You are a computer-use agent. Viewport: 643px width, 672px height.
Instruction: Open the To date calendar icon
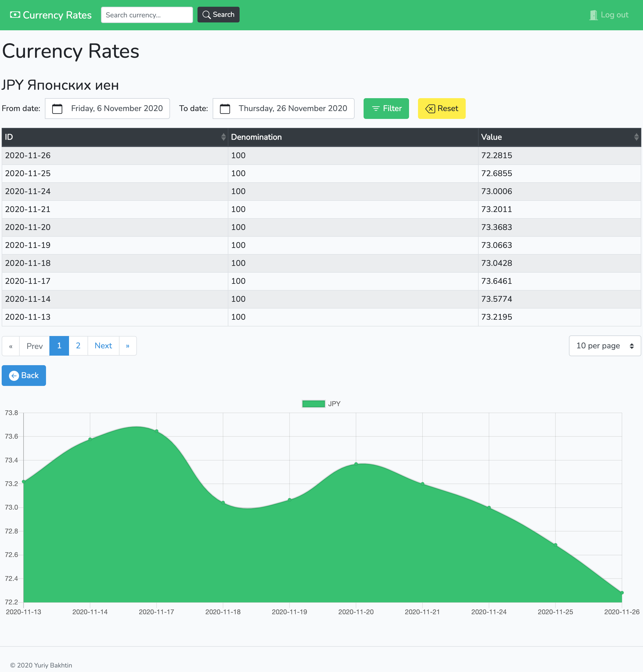(x=225, y=109)
